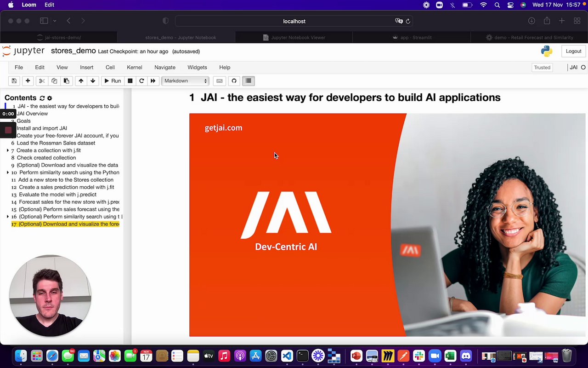Screen dimensions: 588x368
Task: Cut selected cells with scissors icon
Action: [42, 81]
